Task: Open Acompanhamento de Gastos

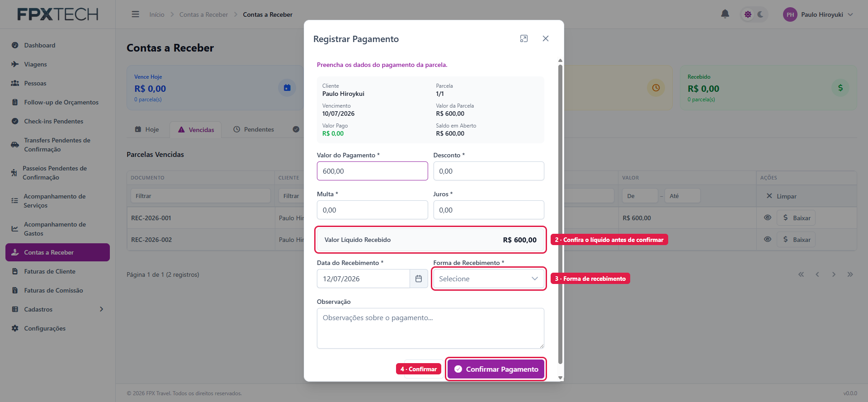Action: click(x=57, y=229)
